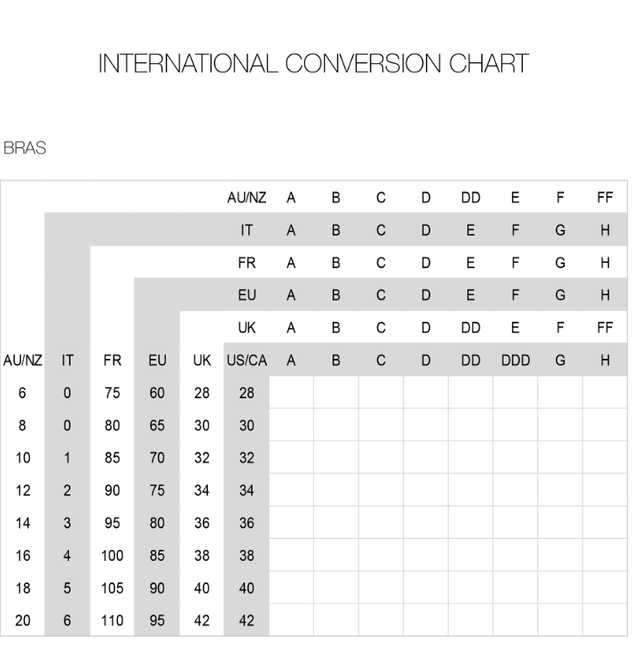Select the UK band size 34
The height and width of the screenshot is (672, 634).
(202, 490)
